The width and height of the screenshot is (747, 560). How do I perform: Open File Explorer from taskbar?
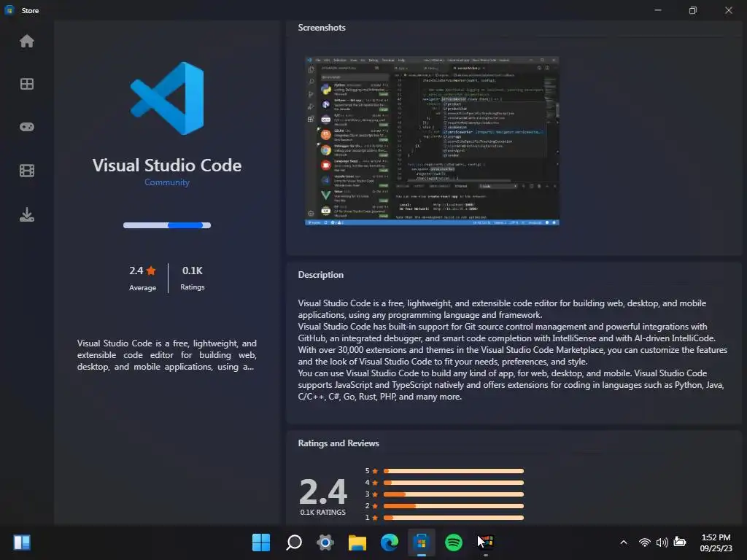(357, 542)
